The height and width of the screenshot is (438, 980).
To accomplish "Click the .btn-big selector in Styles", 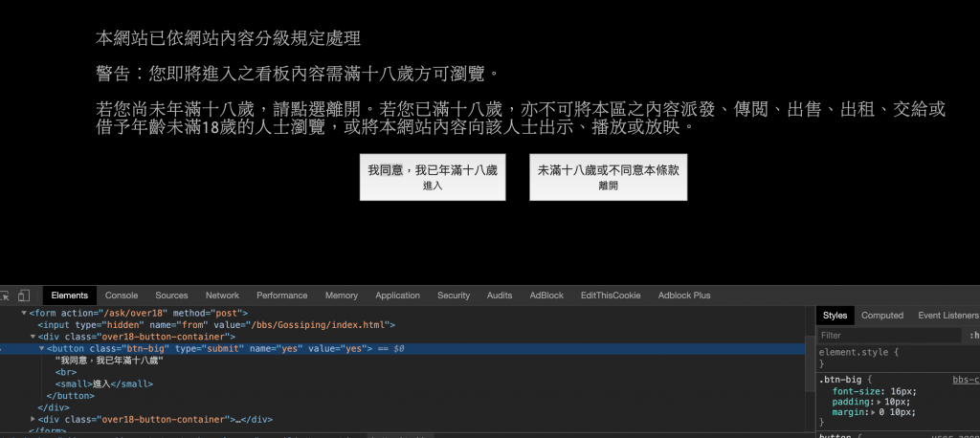I will point(840,380).
